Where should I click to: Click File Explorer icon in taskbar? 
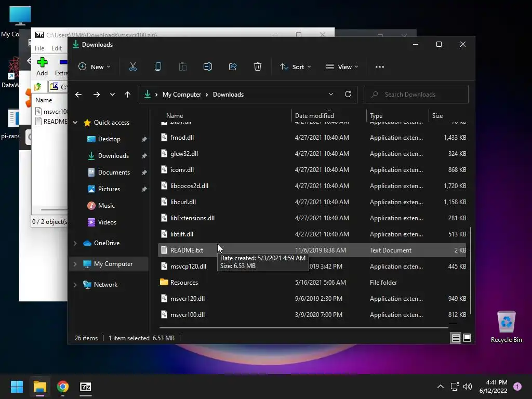[x=39, y=387]
